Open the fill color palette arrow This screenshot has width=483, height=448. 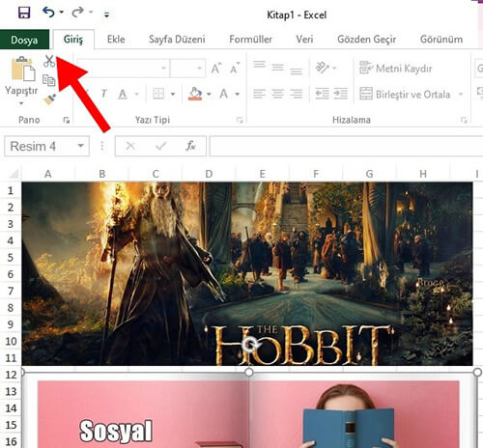click(x=209, y=94)
